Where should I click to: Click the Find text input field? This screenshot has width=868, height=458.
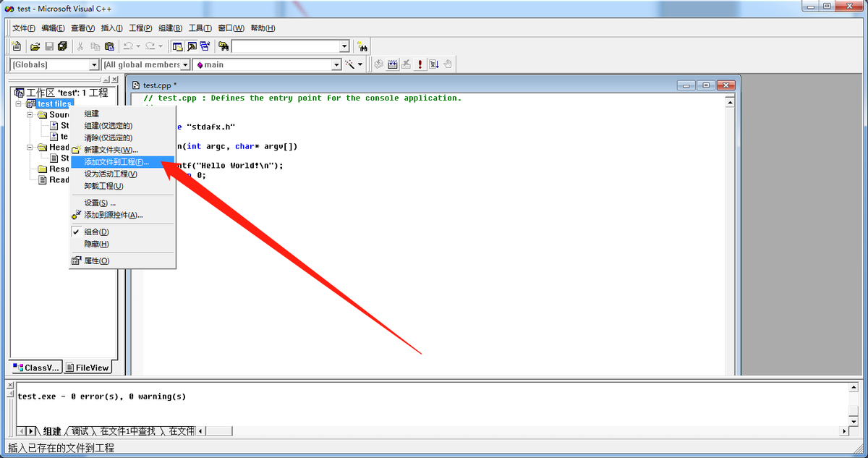(285, 46)
